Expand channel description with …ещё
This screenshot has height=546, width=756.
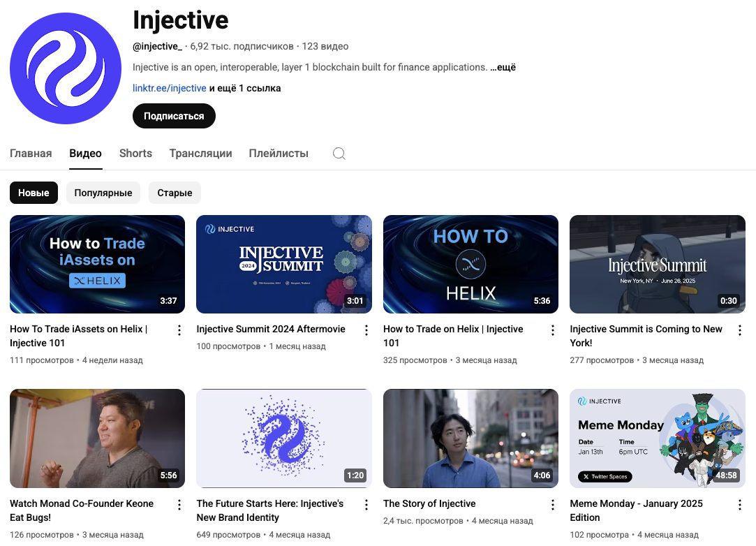pos(503,67)
